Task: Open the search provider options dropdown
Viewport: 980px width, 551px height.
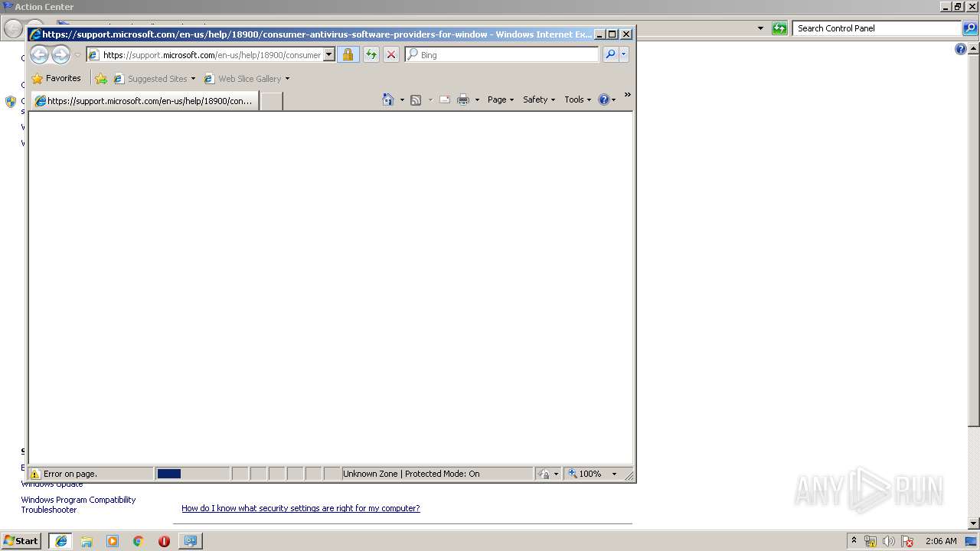Action: (624, 55)
